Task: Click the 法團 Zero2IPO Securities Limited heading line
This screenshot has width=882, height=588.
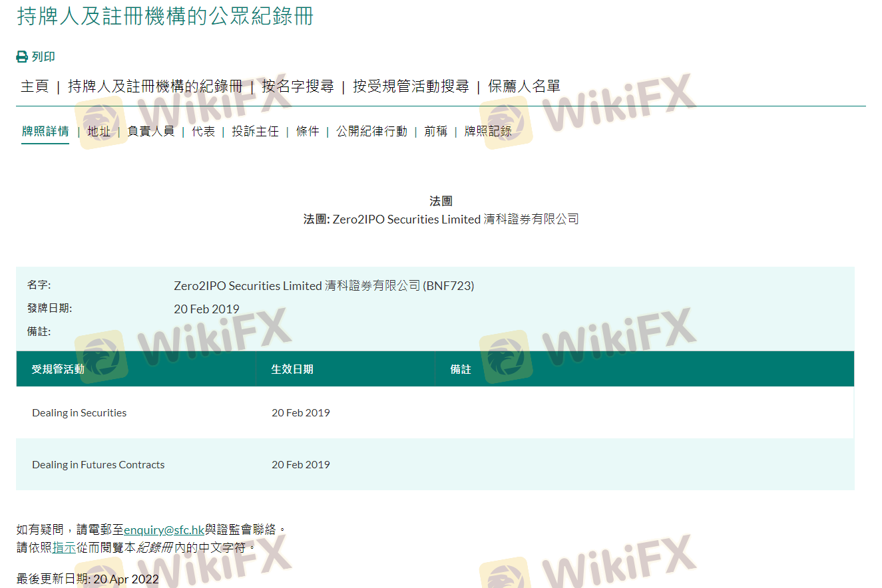Action: point(441,220)
